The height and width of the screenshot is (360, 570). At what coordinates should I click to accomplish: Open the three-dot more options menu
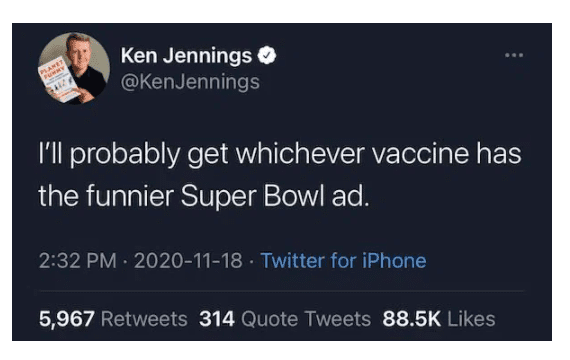514,55
